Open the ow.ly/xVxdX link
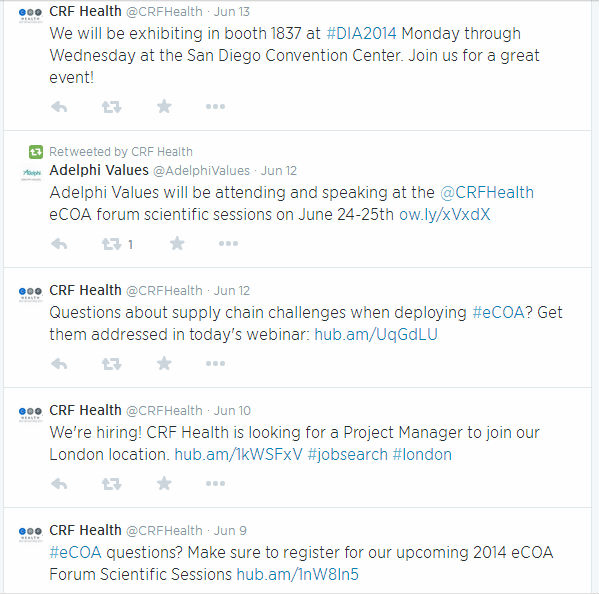 [x=445, y=215]
